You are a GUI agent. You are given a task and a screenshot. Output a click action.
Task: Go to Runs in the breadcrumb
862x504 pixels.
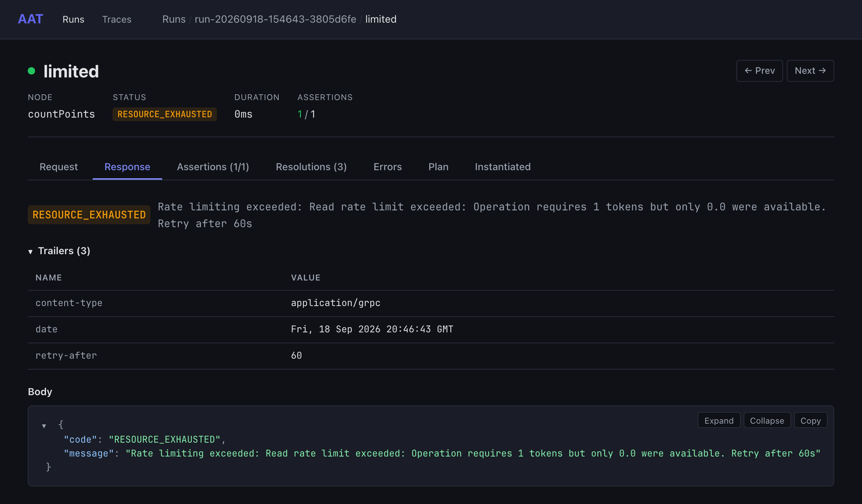click(x=174, y=19)
